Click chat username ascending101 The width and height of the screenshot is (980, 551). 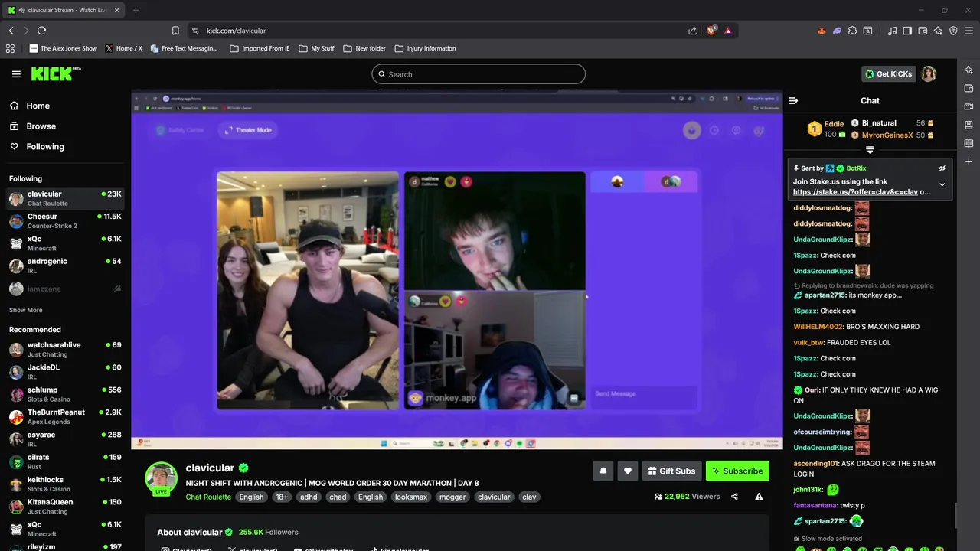pos(816,464)
